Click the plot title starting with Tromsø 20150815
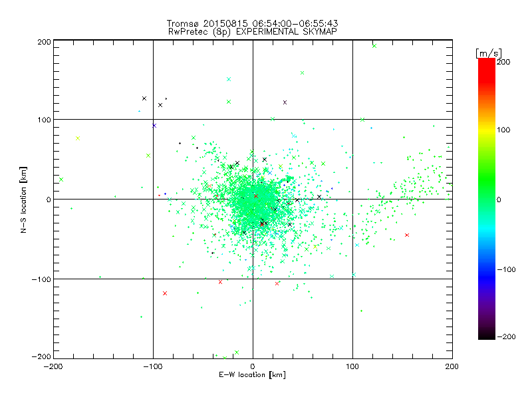The width and height of the screenshot is (532, 399). [x=252, y=23]
